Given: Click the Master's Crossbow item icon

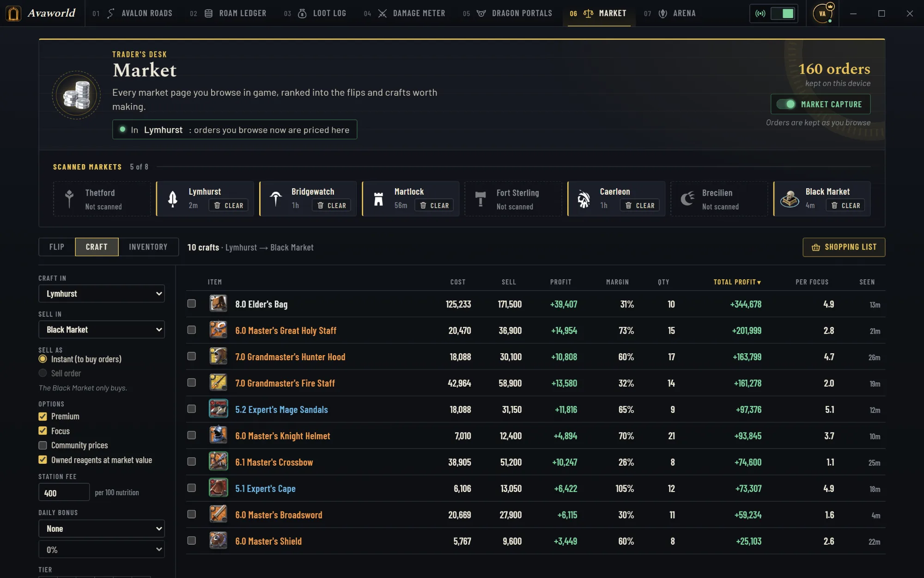Looking at the screenshot, I should click(219, 462).
